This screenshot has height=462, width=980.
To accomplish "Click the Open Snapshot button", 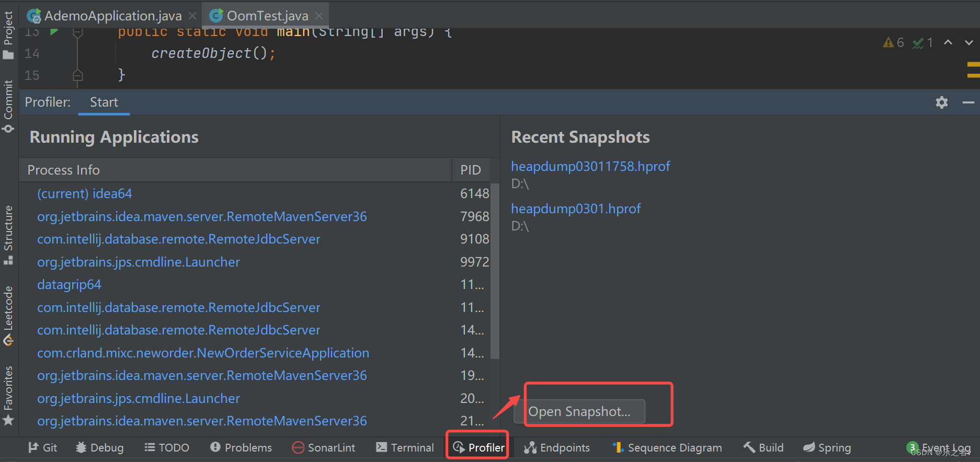I will tap(579, 411).
